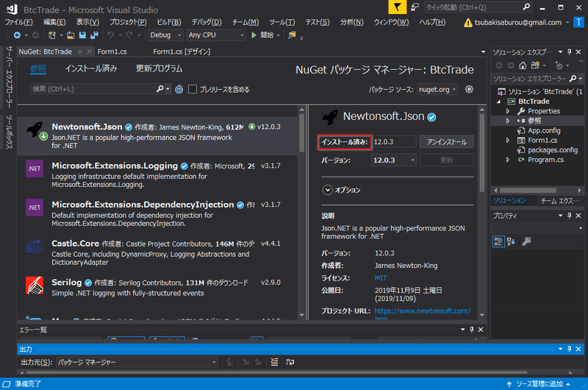Collapse the BtcTrade project node
The width and height of the screenshot is (588, 390).
point(499,102)
